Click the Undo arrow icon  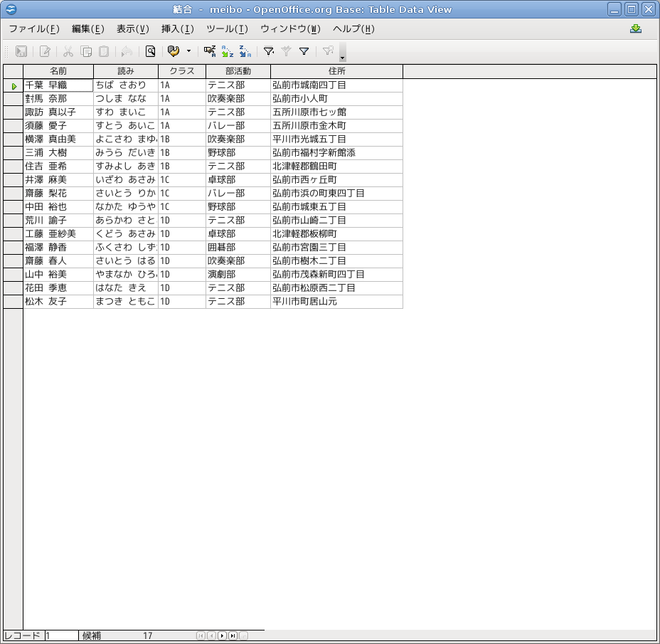[x=127, y=51]
